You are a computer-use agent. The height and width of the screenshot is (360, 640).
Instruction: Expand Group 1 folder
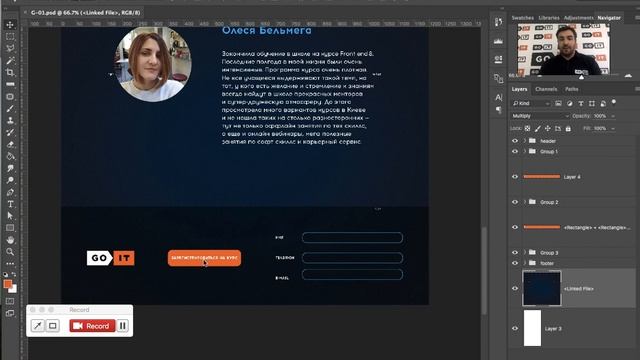coord(525,151)
